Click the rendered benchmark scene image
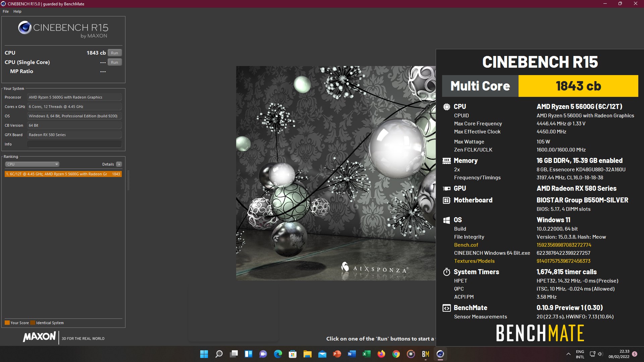Image resolution: width=644 pixels, height=362 pixels. (336, 173)
